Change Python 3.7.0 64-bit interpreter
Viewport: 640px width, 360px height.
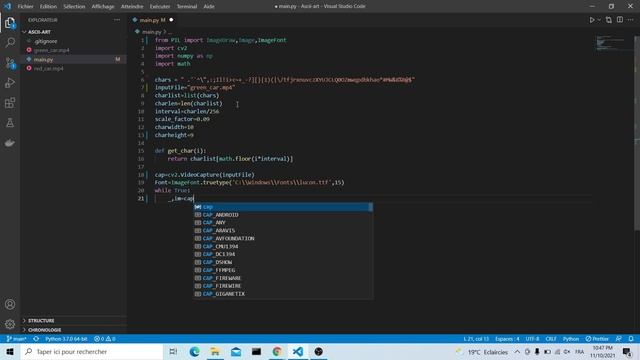(x=66, y=339)
